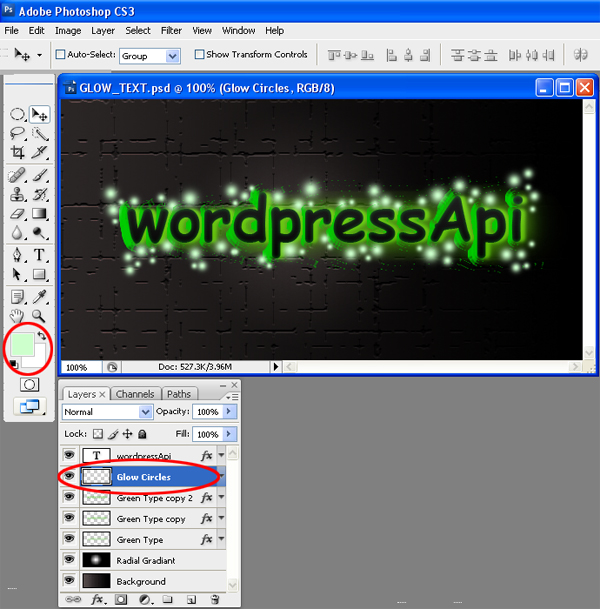Create new fill or adjustment layer

point(145,599)
